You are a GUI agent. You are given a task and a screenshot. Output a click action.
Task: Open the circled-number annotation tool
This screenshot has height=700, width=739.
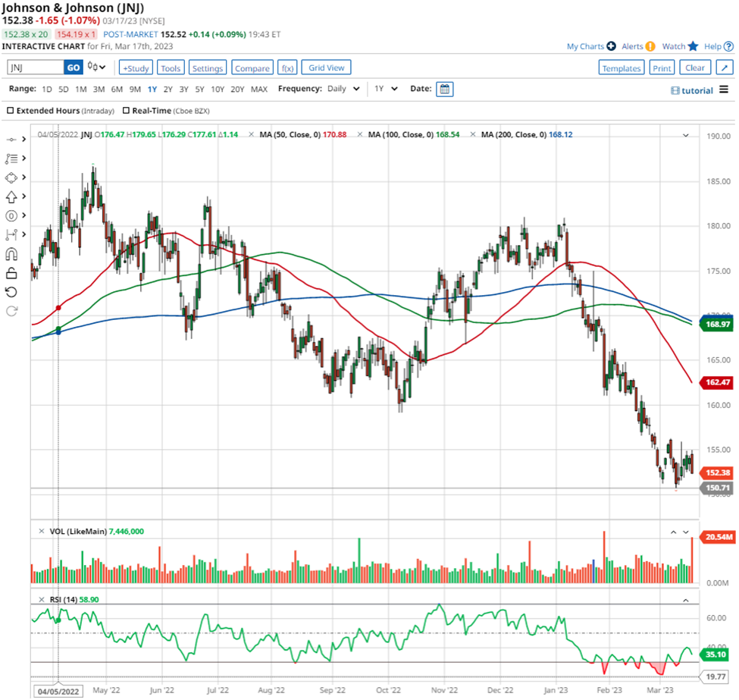click(11, 216)
